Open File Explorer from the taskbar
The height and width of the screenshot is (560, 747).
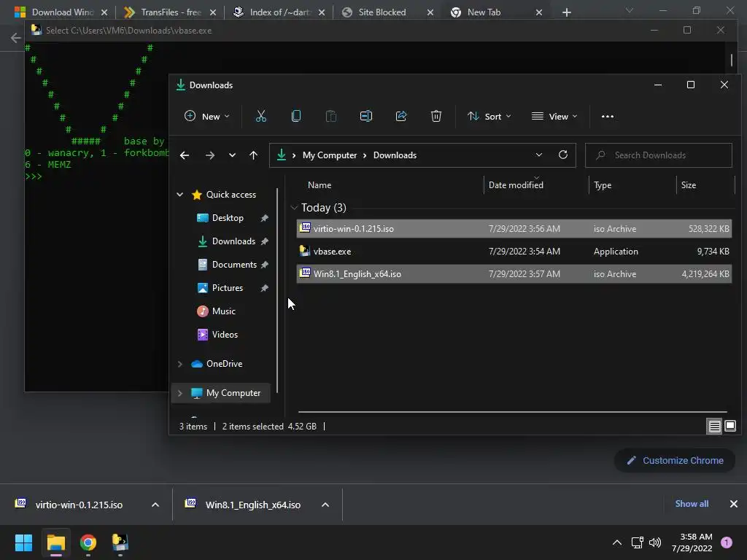pyautogui.click(x=55, y=542)
